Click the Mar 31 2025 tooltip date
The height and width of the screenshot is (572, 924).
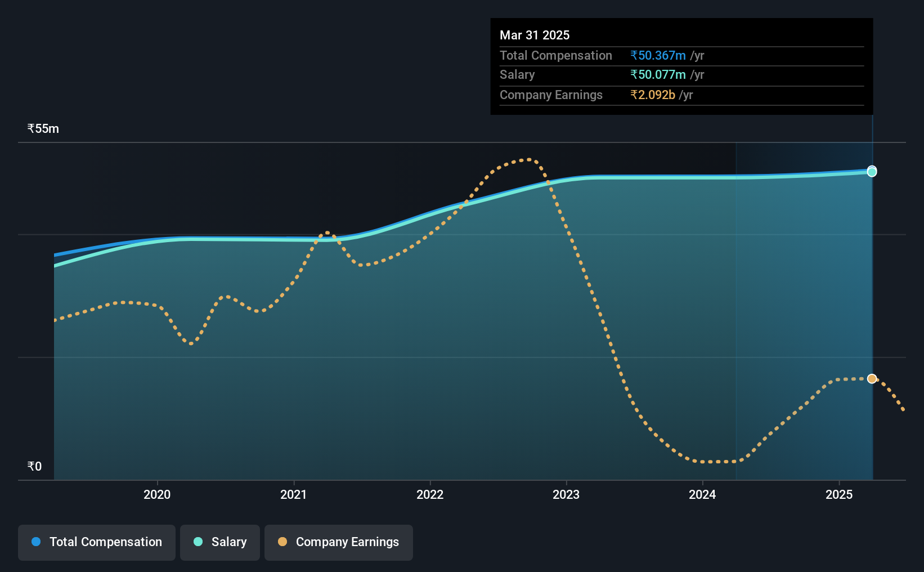pyautogui.click(x=535, y=35)
